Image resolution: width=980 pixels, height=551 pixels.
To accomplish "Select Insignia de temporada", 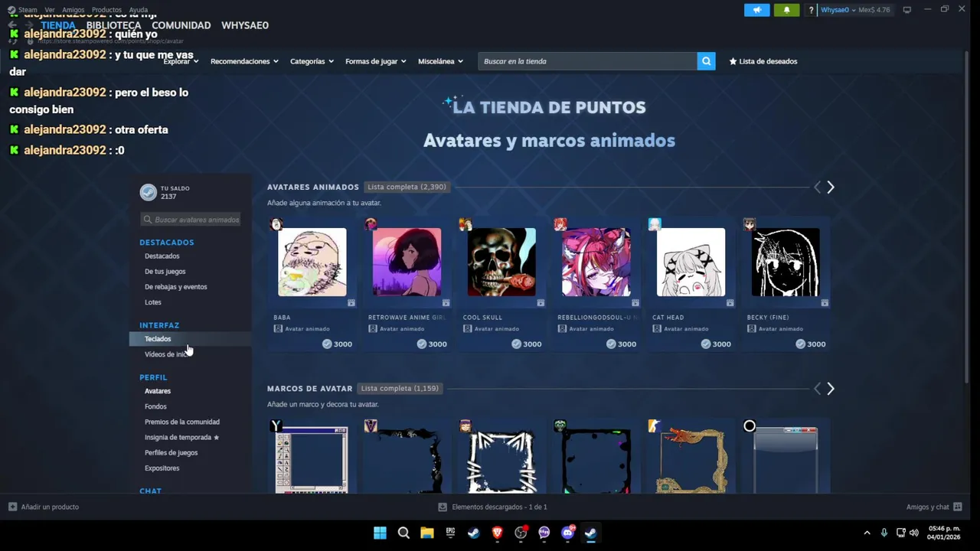I will click(x=181, y=437).
